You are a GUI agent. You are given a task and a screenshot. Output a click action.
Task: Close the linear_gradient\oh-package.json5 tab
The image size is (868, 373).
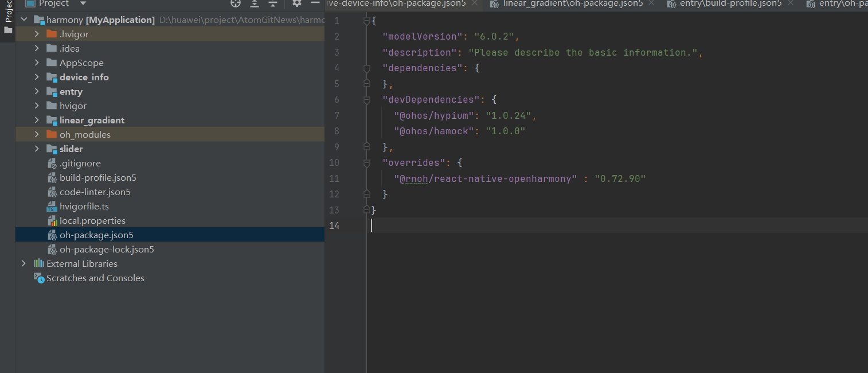click(652, 3)
